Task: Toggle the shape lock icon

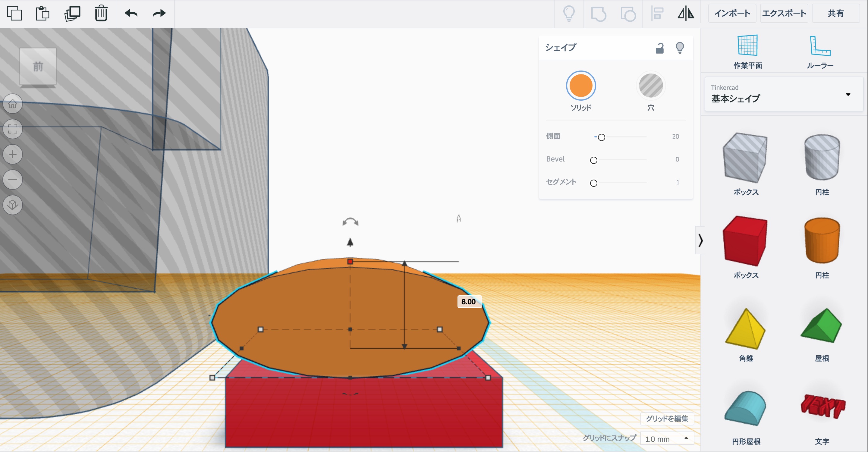Action: 659,48
